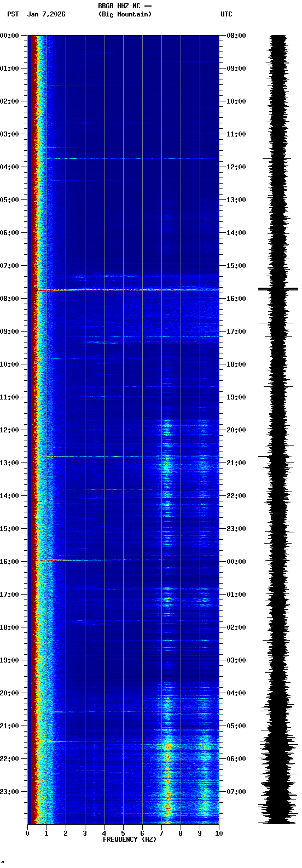This screenshot has height=868, width=302.
Task: Click frequency axis tick label "5"
Action: pos(123,833)
